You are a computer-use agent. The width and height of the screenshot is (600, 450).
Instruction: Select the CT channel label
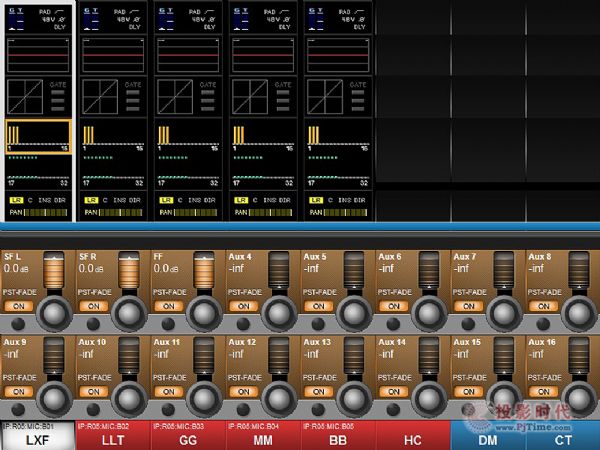coord(562,439)
